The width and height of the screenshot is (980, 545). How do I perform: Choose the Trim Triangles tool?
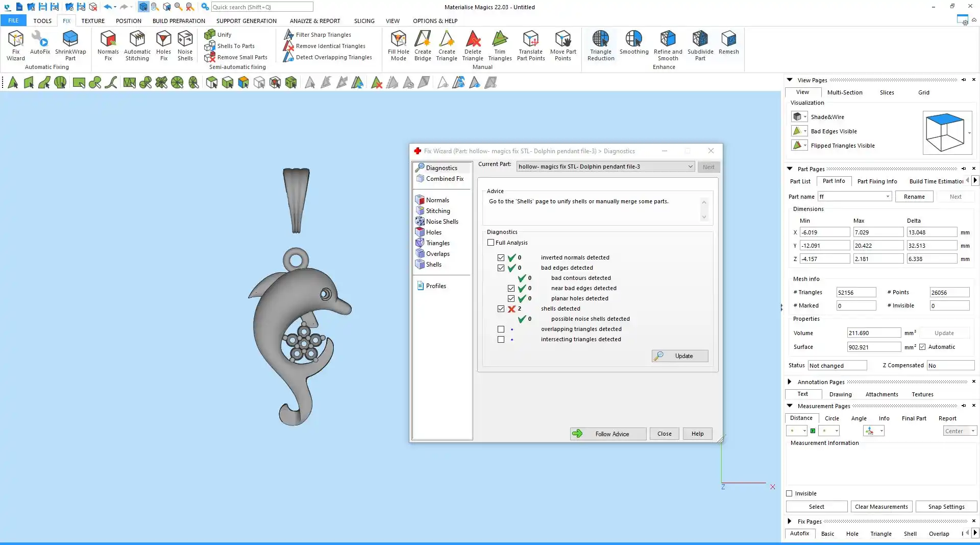[500, 45]
